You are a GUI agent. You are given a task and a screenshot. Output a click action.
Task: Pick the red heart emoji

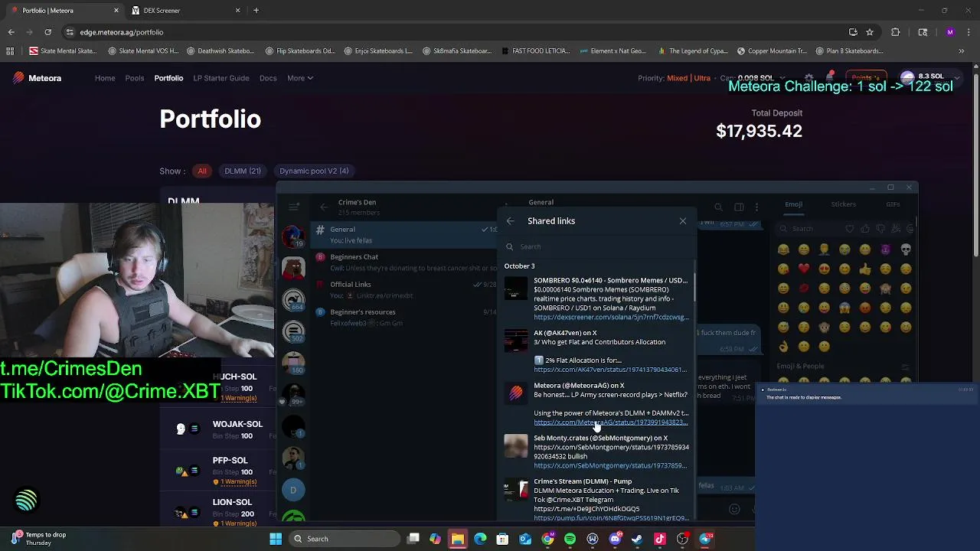(803, 269)
